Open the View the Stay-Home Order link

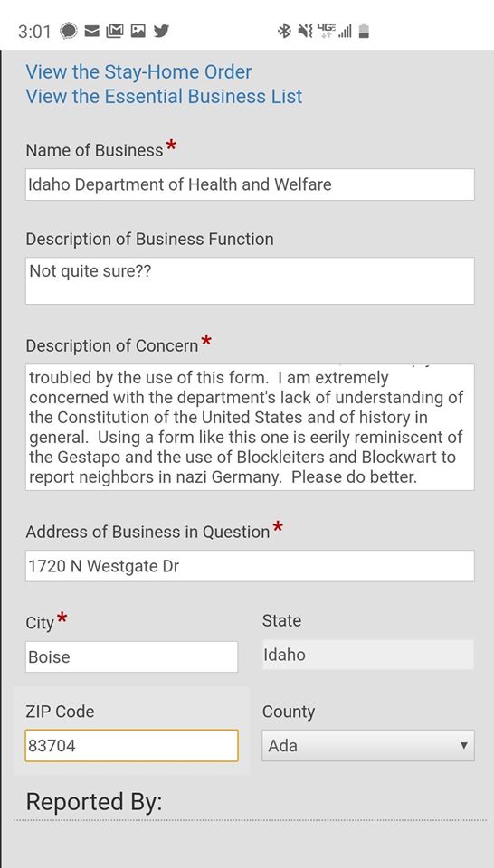[138, 72]
